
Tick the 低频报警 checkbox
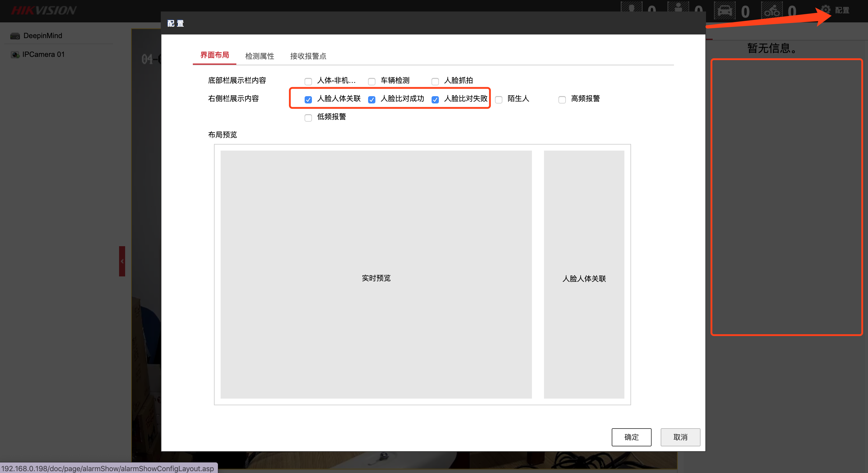pyautogui.click(x=308, y=118)
